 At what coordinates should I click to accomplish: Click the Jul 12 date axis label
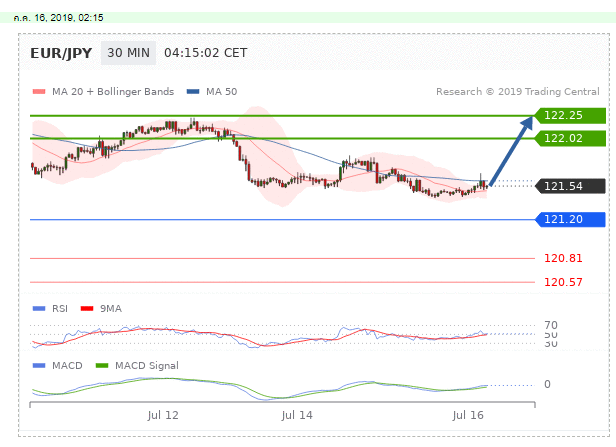point(163,414)
